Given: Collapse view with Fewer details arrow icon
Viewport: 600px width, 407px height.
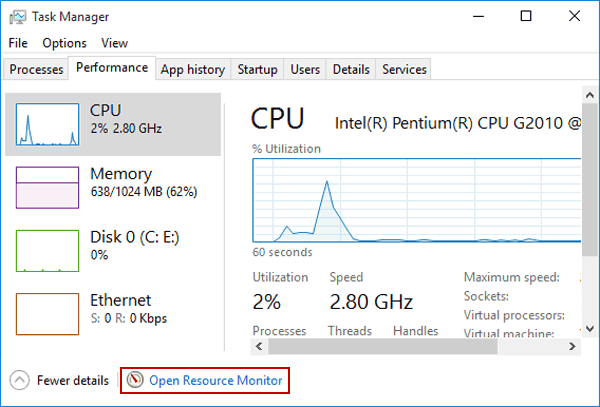Looking at the screenshot, I should click(x=20, y=380).
